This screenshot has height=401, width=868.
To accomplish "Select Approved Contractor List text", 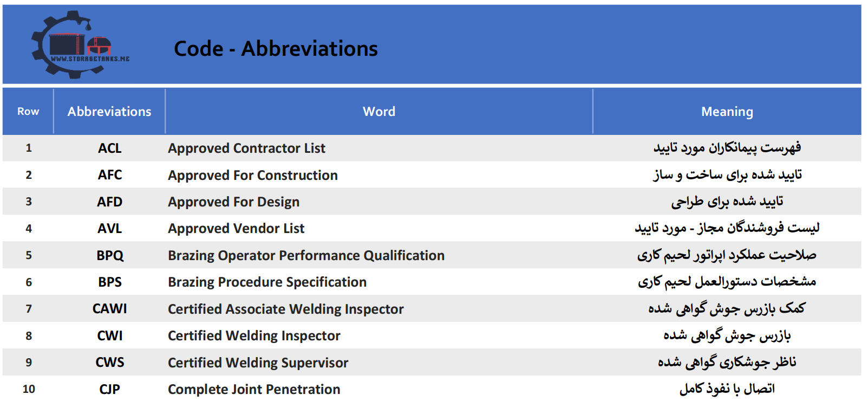I will pyautogui.click(x=246, y=148).
